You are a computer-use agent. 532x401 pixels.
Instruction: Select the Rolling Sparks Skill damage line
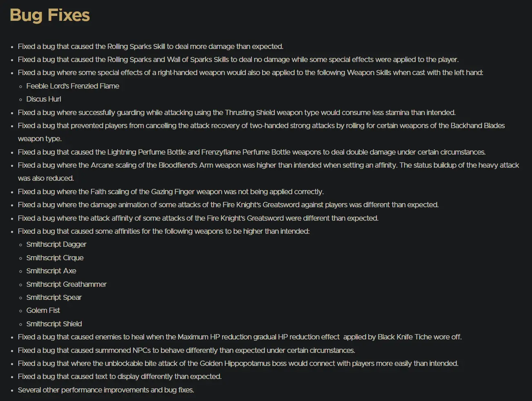[x=151, y=47]
